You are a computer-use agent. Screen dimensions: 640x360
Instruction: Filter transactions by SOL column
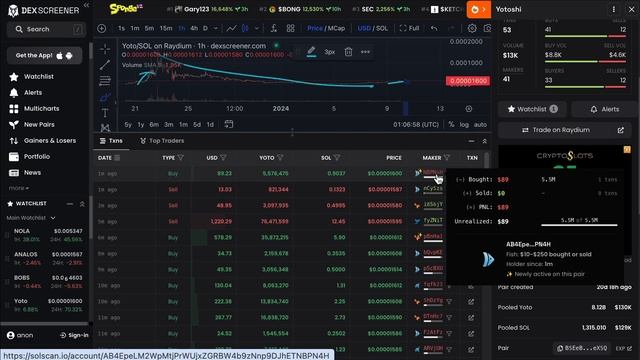tap(337, 158)
